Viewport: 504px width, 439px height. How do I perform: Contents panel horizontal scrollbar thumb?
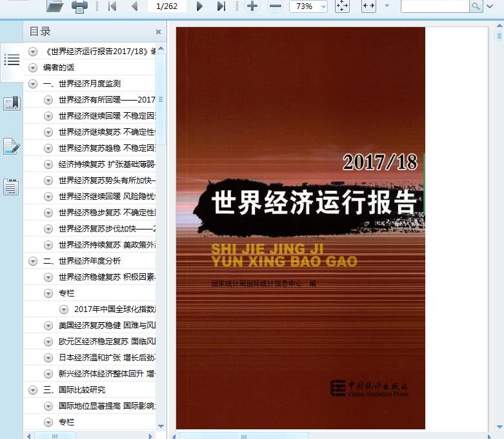[55, 436]
